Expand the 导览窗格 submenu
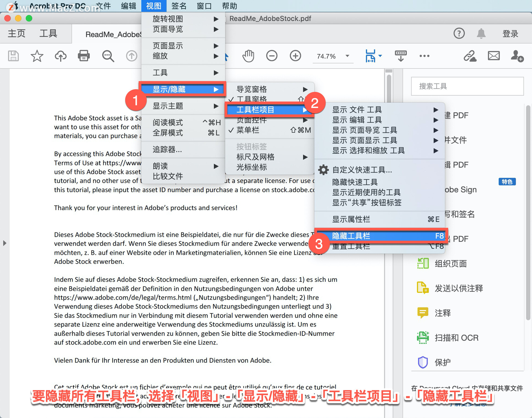 270,89
